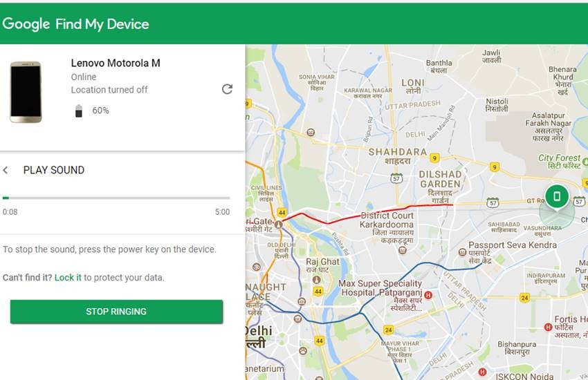Click the Shahdara label on map
Viewport: 588px width, 380px height.
[397, 152]
